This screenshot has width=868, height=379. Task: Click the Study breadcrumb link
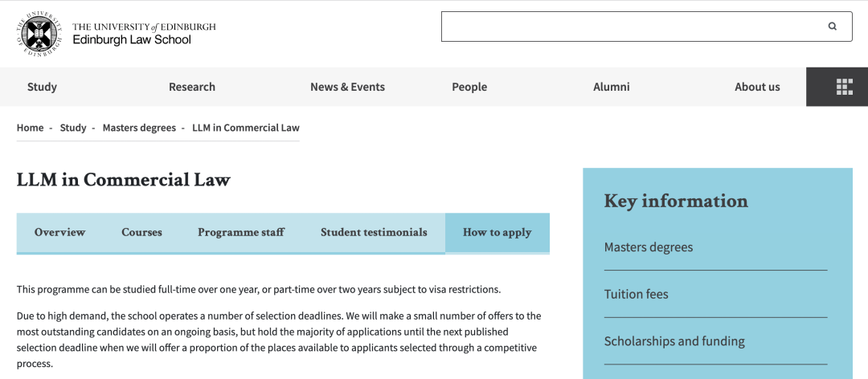[x=73, y=128]
